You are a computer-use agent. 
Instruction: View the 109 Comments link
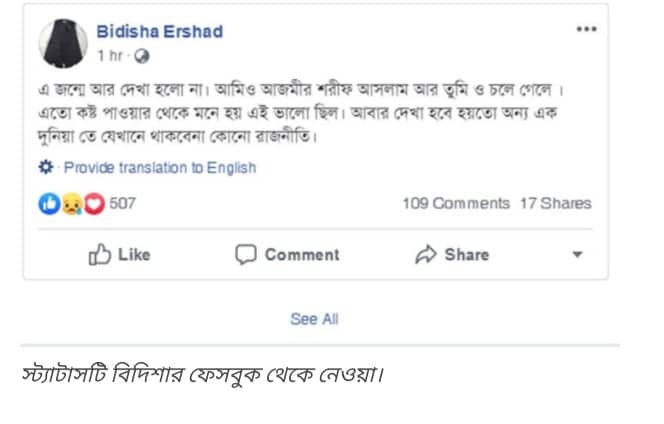click(455, 204)
